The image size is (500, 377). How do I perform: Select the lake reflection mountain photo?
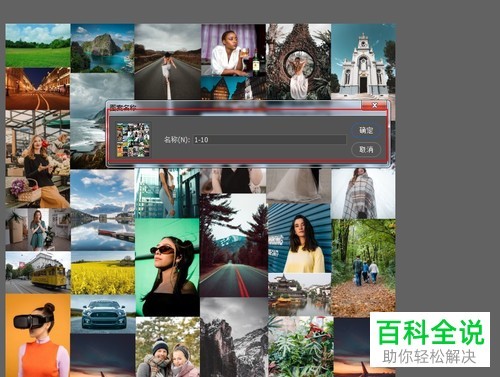point(103,210)
